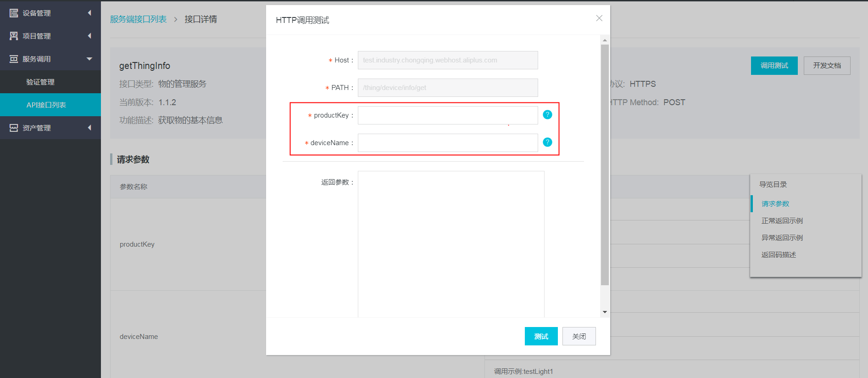
Task: Click the 获取物的基本信息 description text
Action: coord(190,120)
